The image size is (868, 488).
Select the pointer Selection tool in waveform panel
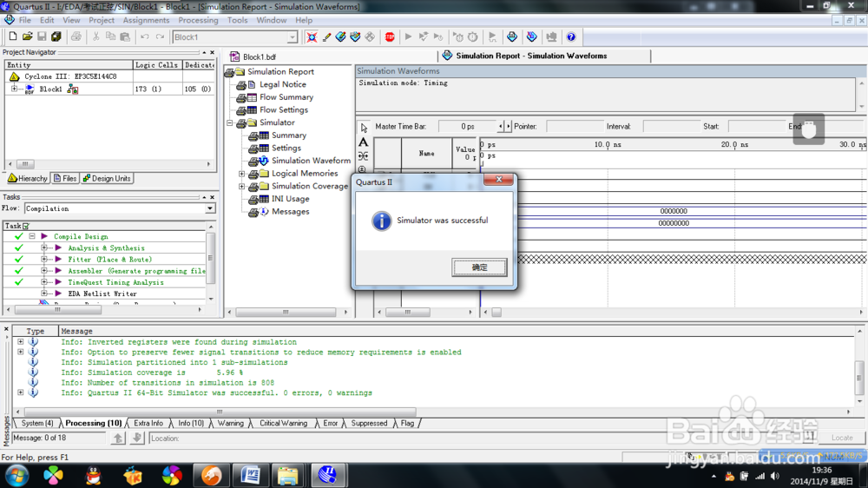364,128
